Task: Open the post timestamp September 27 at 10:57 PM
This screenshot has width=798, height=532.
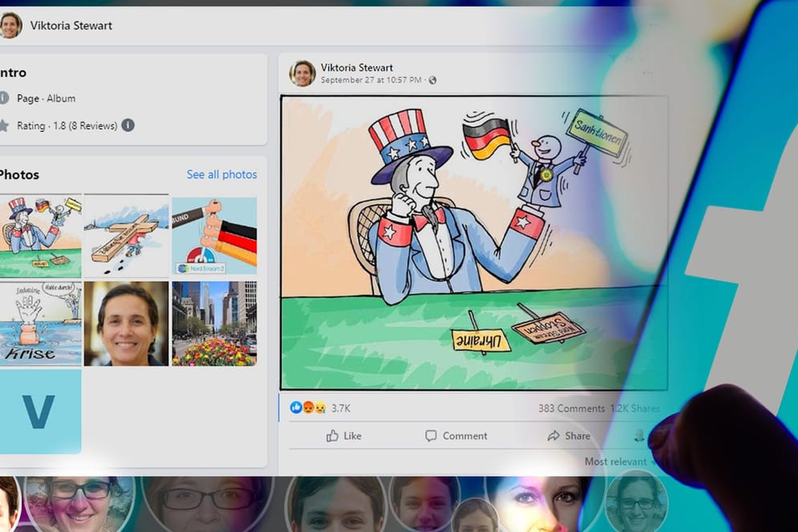Action: click(x=371, y=80)
